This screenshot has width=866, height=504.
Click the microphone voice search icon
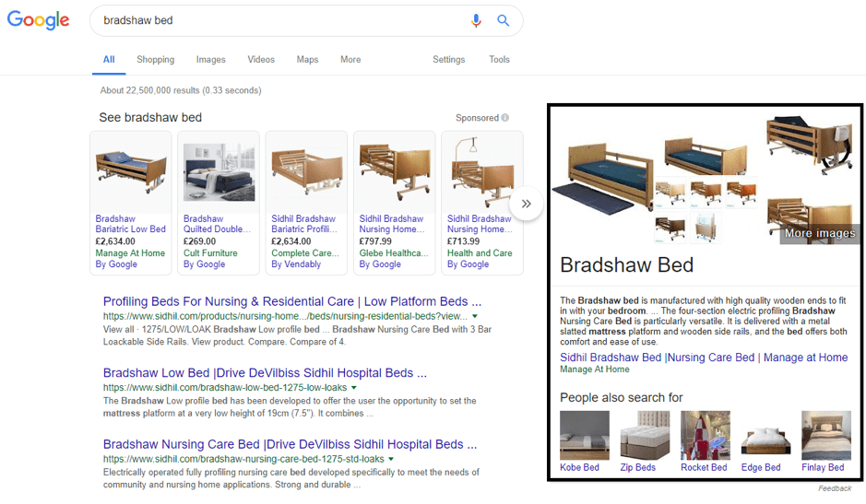[476, 20]
